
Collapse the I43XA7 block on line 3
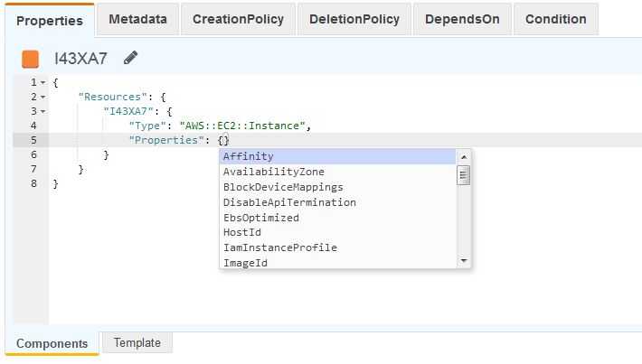pyautogui.click(x=42, y=111)
